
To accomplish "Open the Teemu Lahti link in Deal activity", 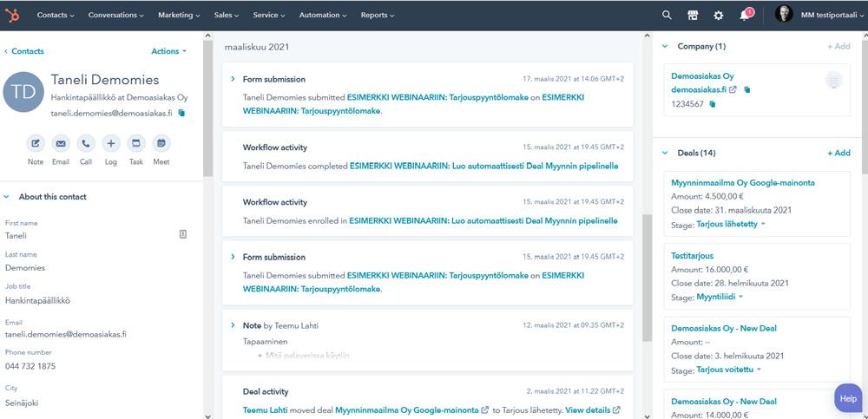I will point(265,410).
